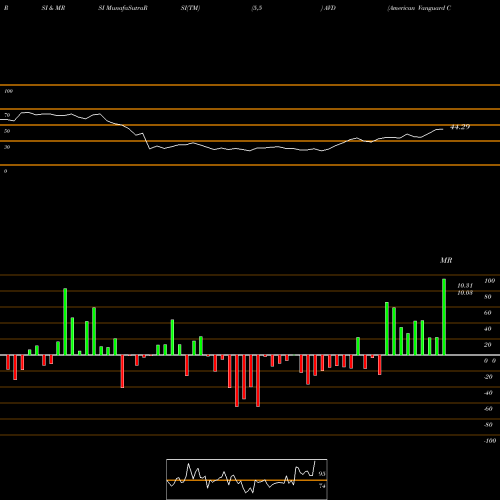Select the 10.08 value beside the last bar
The width and height of the screenshot is (500, 500).
(x=465, y=293)
